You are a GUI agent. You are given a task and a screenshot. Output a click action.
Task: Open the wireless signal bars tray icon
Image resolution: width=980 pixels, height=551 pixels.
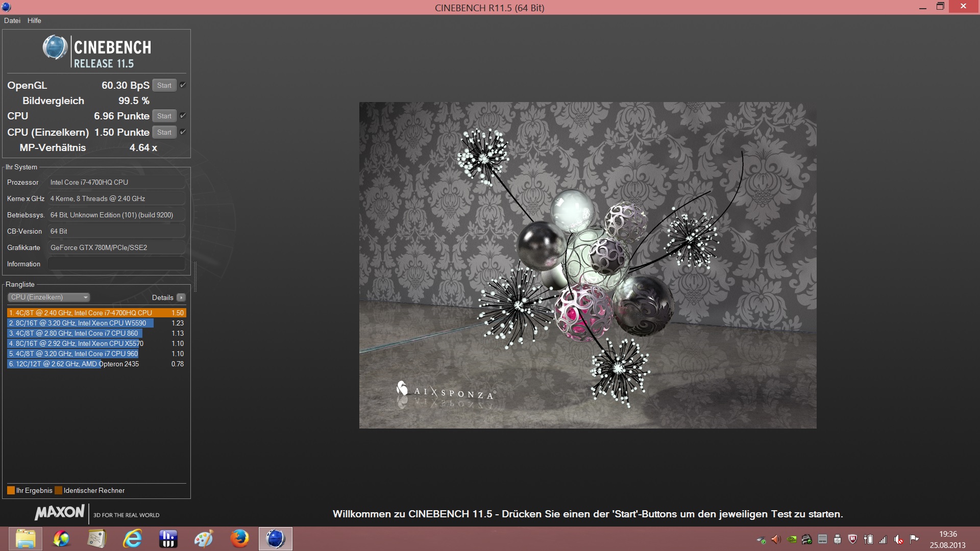[x=883, y=539]
